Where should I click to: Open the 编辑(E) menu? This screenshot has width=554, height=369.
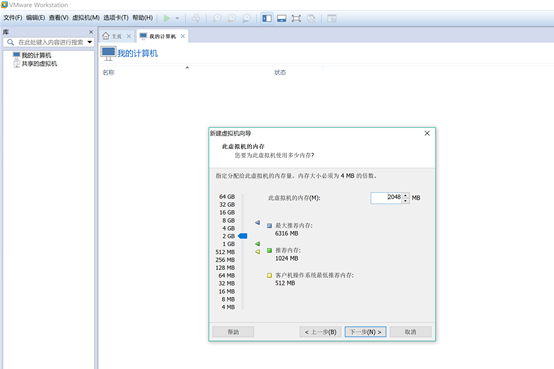(x=35, y=18)
